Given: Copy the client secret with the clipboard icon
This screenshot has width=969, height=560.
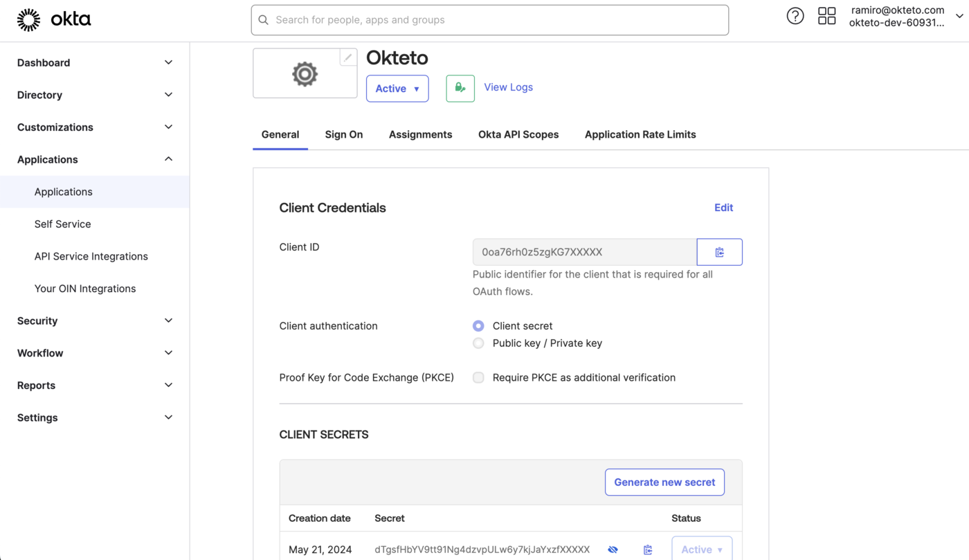Looking at the screenshot, I should point(648,549).
